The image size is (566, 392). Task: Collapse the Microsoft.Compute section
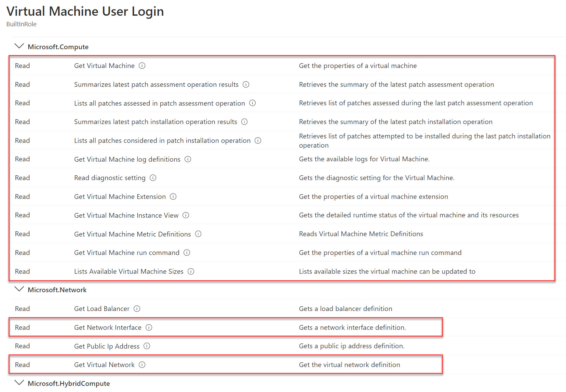click(19, 46)
